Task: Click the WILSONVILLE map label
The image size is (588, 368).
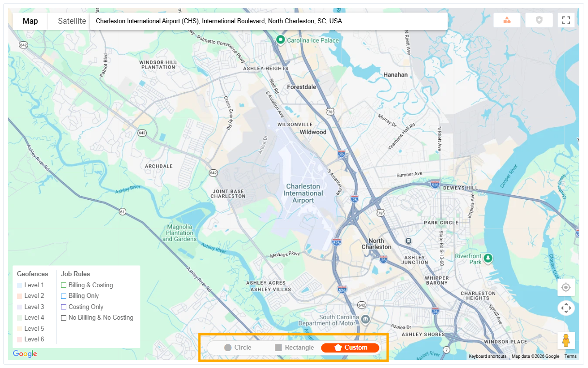Action: click(295, 124)
